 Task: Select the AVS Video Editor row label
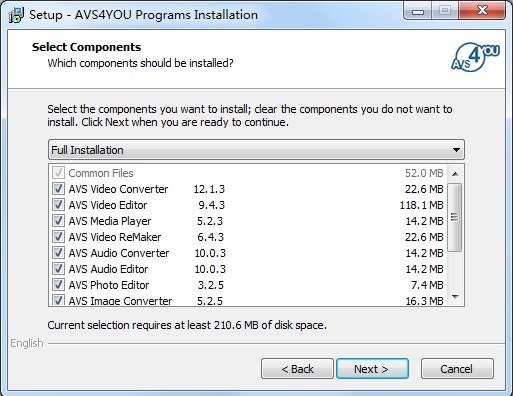click(108, 205)
